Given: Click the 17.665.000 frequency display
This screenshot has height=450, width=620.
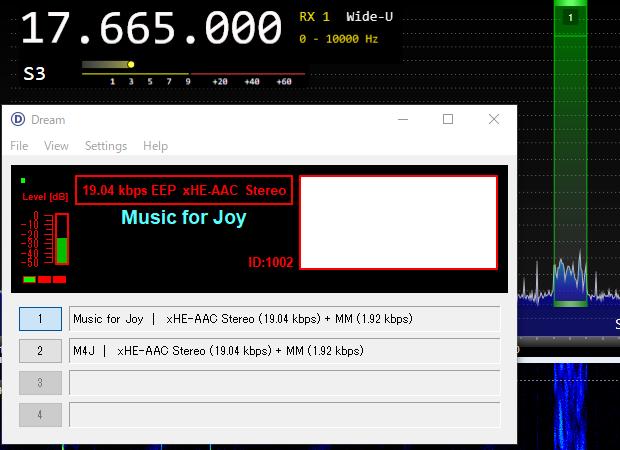Looking at the screenshot, I should click(x=151, y=27).
